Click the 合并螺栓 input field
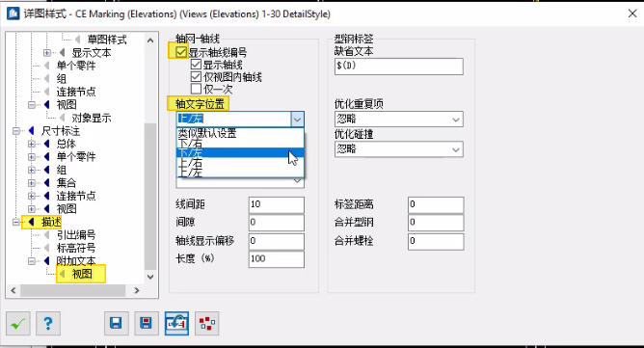The width and height of the screenshot is (644, 348). point(436,241)
